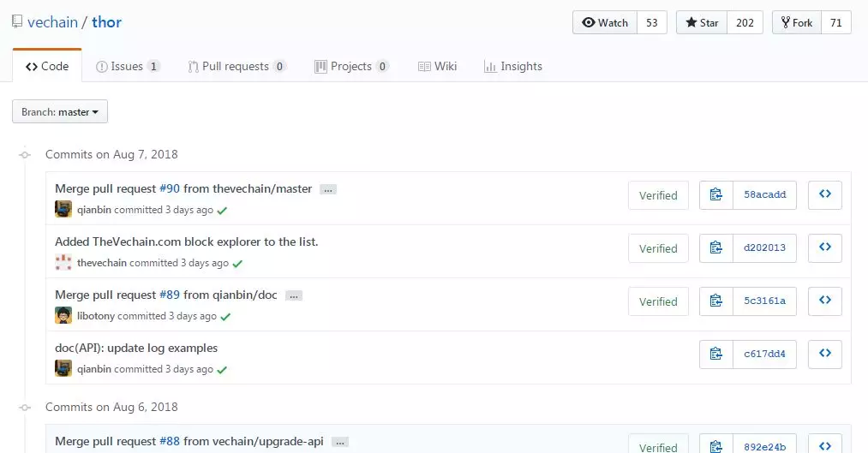Click Verified badge on commit d202013
Viewport: 868px width, 453px height.
658,248
